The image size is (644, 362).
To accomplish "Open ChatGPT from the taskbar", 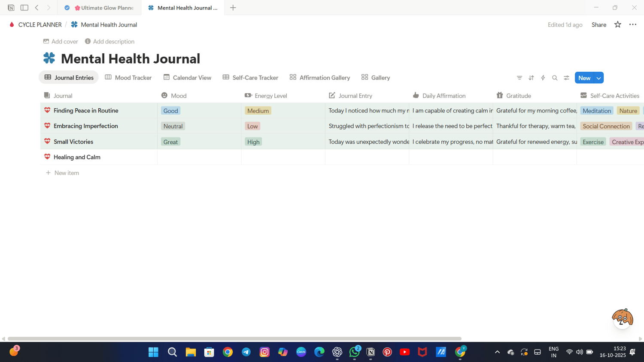I will pos(337,352).
